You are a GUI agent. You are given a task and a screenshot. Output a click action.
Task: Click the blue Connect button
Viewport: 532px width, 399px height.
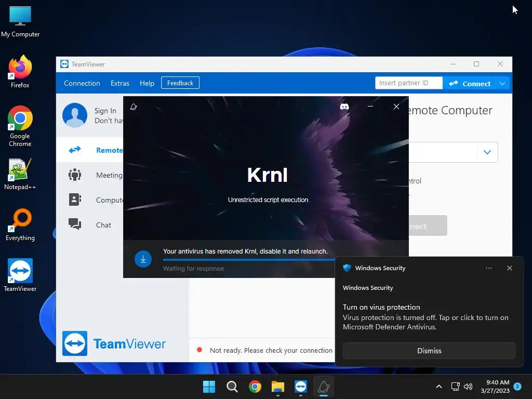[x=469, y=84]
